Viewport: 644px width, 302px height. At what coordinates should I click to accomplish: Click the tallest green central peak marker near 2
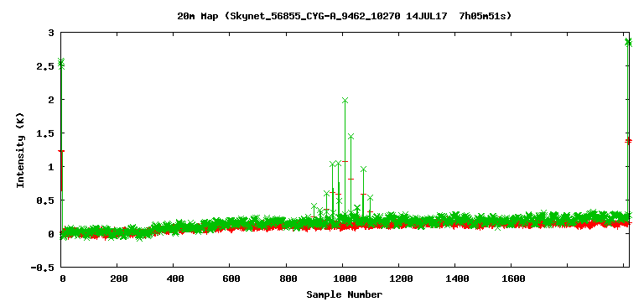click(345, 101)
